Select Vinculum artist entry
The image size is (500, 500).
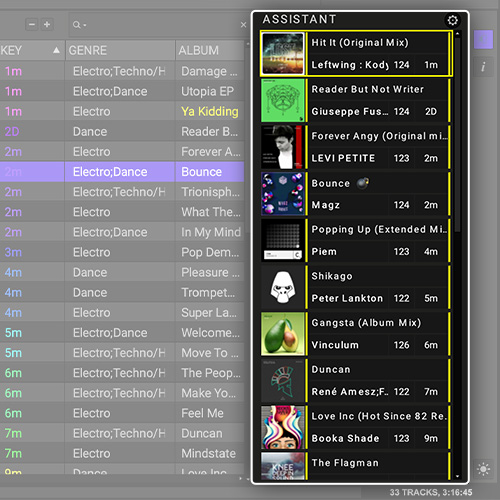[335, 345]
